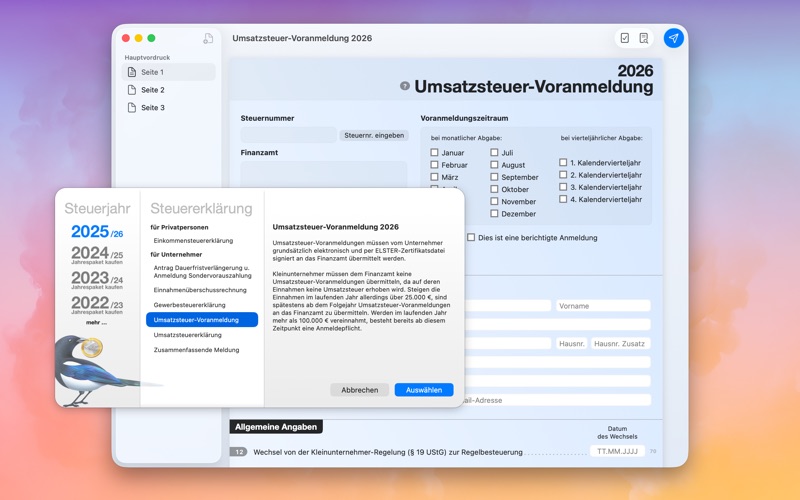Screen dimensions: 800x500
Task: Click the Allgemeine Angaben section header
Action: point(276,427)
